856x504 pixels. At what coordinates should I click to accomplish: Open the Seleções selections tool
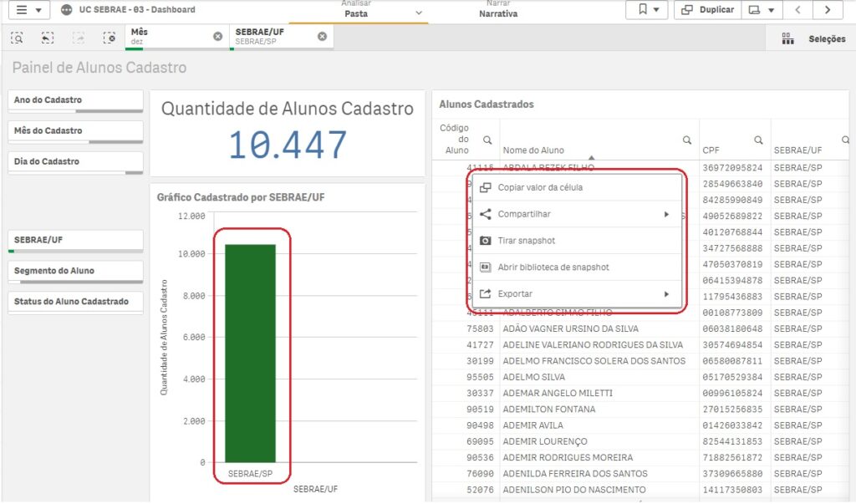point(814,39)
